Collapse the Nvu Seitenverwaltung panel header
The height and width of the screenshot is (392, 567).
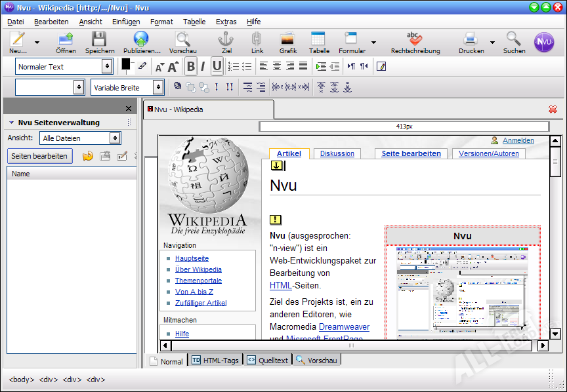point(11,123)
